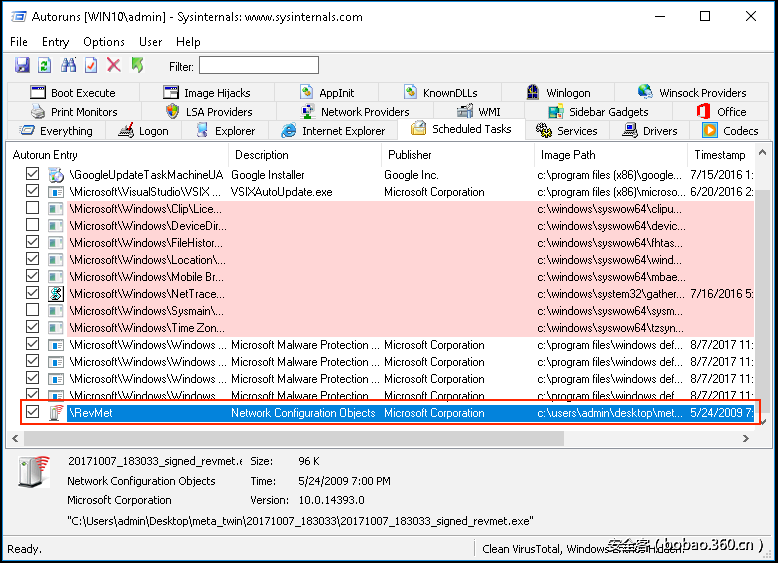This screenshot has height=563, width=778.
Task: Switch to Print Monitors tab
Action: 74,112
